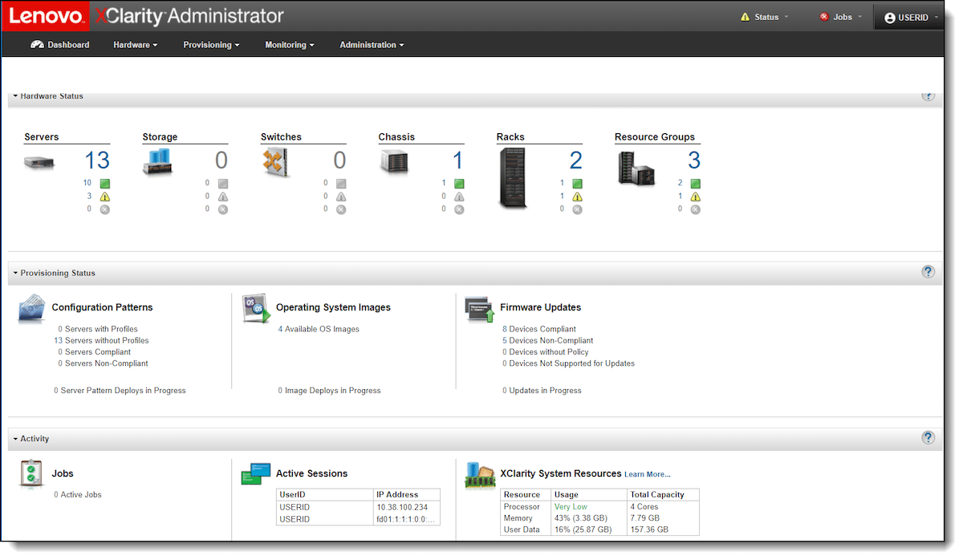Open the Provisioning menu

[x=211, y=45]
